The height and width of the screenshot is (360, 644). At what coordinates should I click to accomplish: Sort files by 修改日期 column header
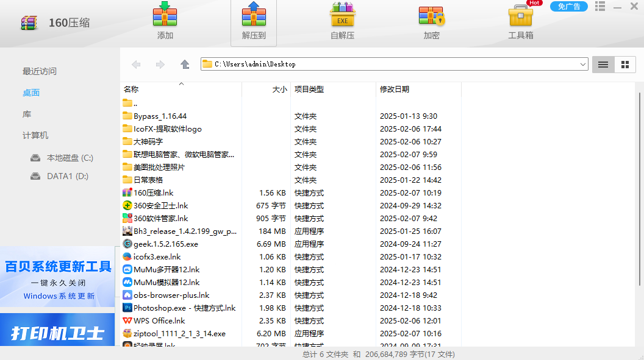pos(395,90)
